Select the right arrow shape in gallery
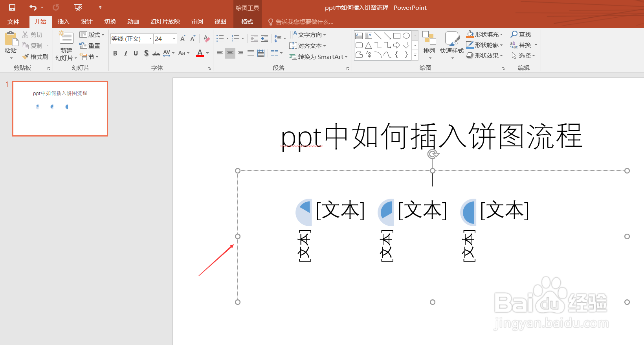This screenshot has height=345, width=644. click(x=397, y=45)
